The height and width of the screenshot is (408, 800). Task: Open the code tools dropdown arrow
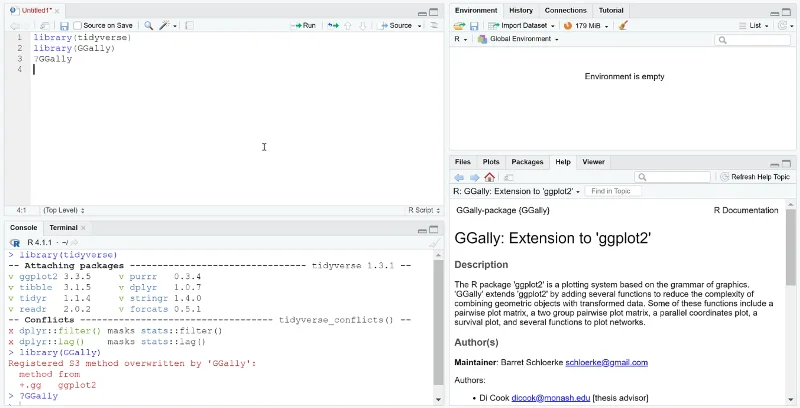tap(175, 26)
